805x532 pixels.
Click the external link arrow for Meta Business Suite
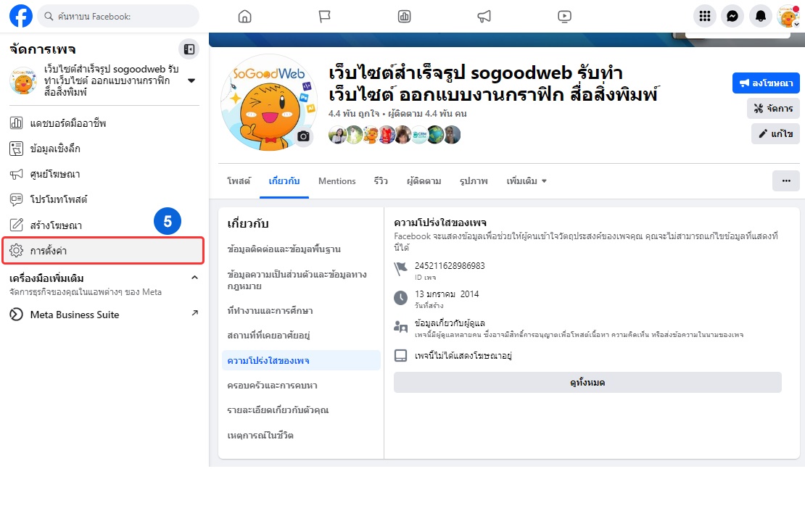[x=194, y=313]
